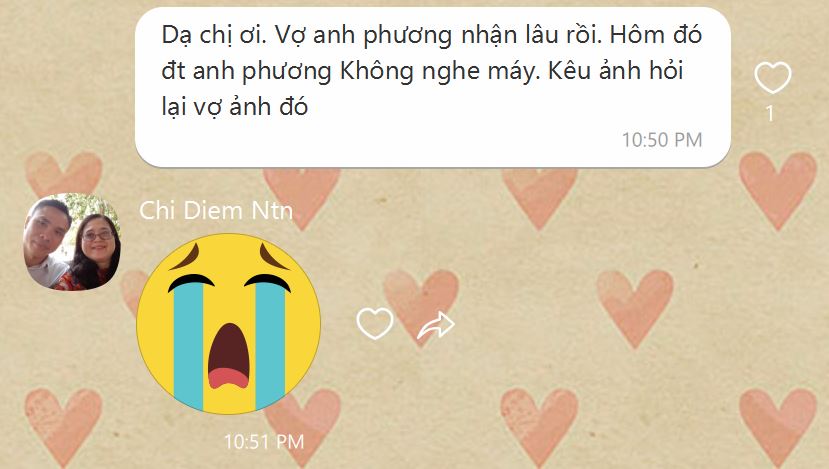Click the 10:51 PM timestamp below the sticker
The image size is (829, 469).
click(x=264, y=442)
